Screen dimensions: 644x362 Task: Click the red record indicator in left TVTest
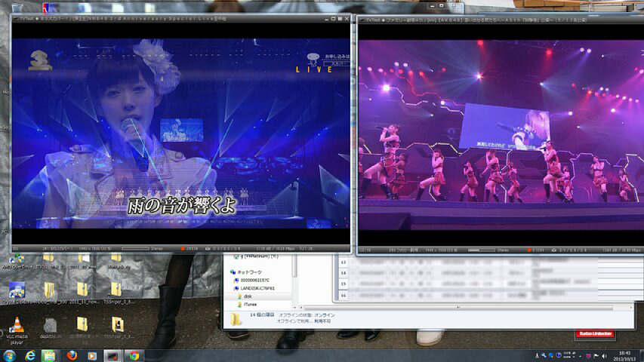coord(183,248)
